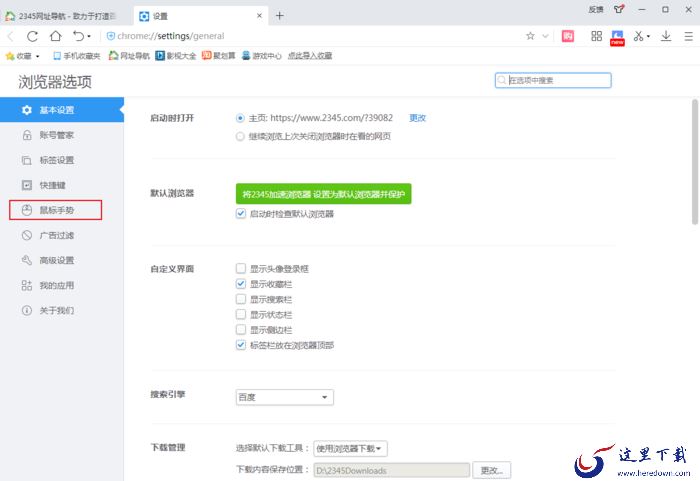This screenshot has width=700, height=481.
Task: Expand the undo closed tab arrow
Action: (89, 37)
